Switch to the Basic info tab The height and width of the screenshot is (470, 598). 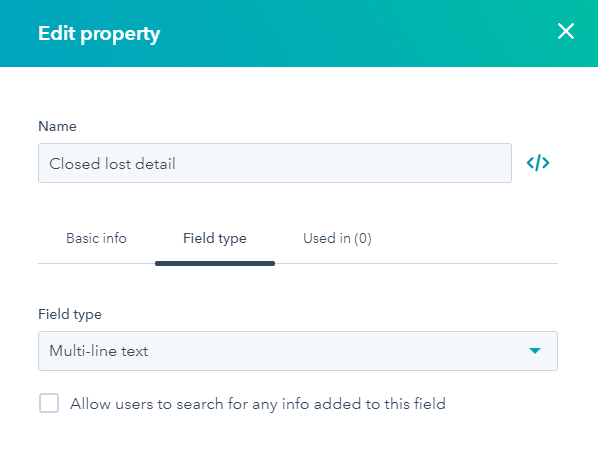96,238
